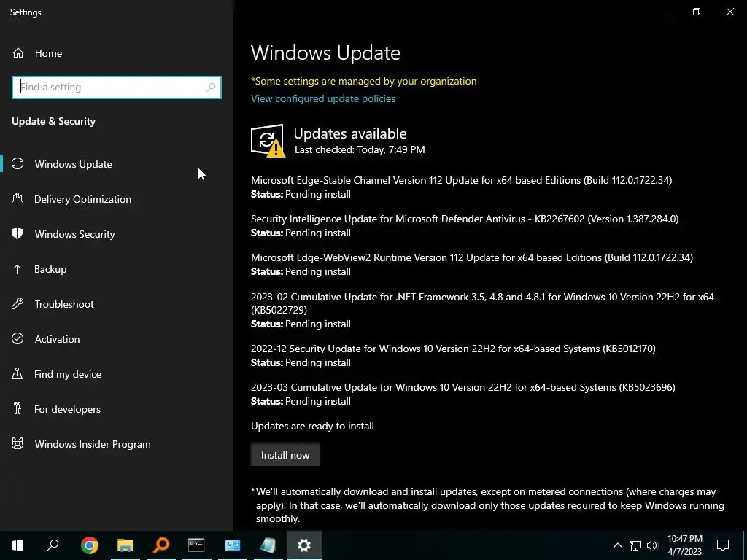Open the taskbar clock showing 10:47 PM

[684, 545]
